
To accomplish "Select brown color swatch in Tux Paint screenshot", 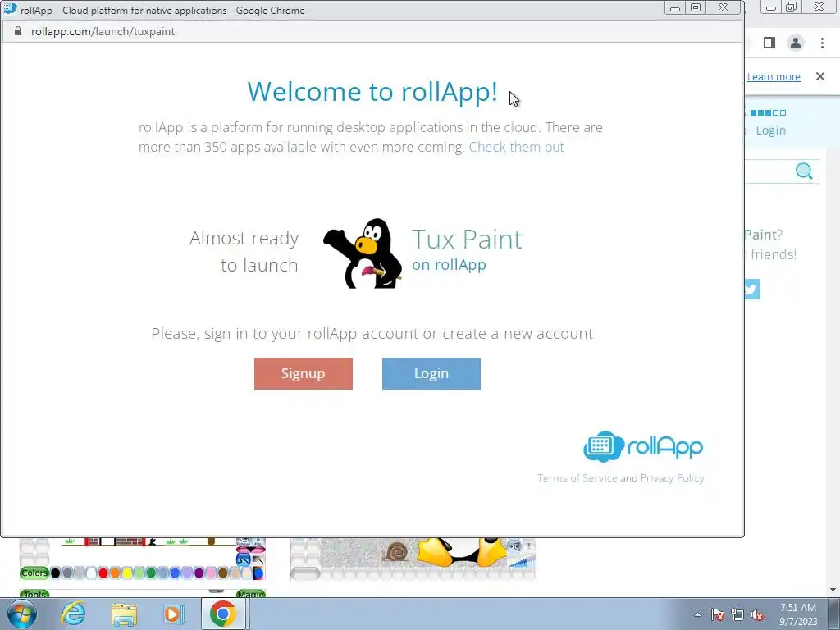I will coord(223,573).
